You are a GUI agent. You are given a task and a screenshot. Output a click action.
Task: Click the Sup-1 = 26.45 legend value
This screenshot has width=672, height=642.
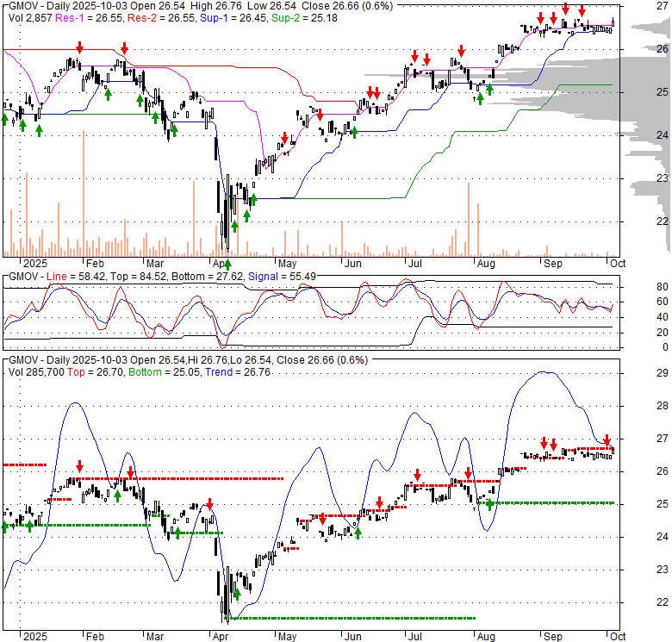tap(232, 18)
